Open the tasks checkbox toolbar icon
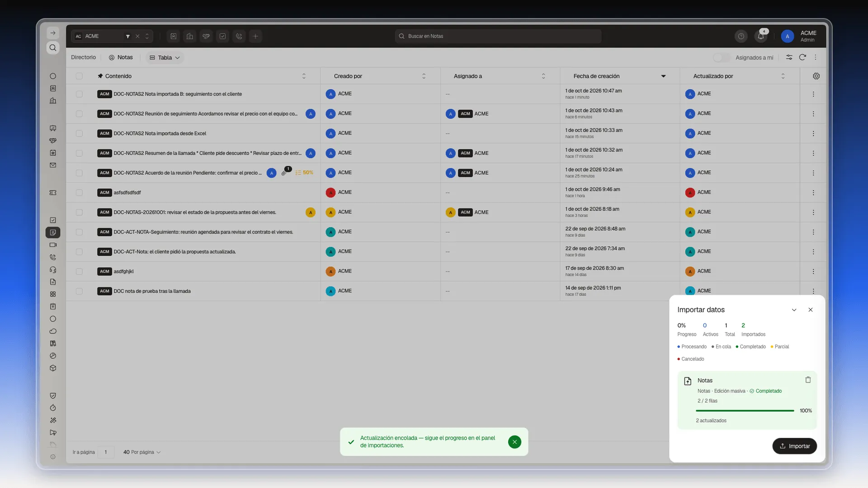The image size is (868, 488). (222, 36)
